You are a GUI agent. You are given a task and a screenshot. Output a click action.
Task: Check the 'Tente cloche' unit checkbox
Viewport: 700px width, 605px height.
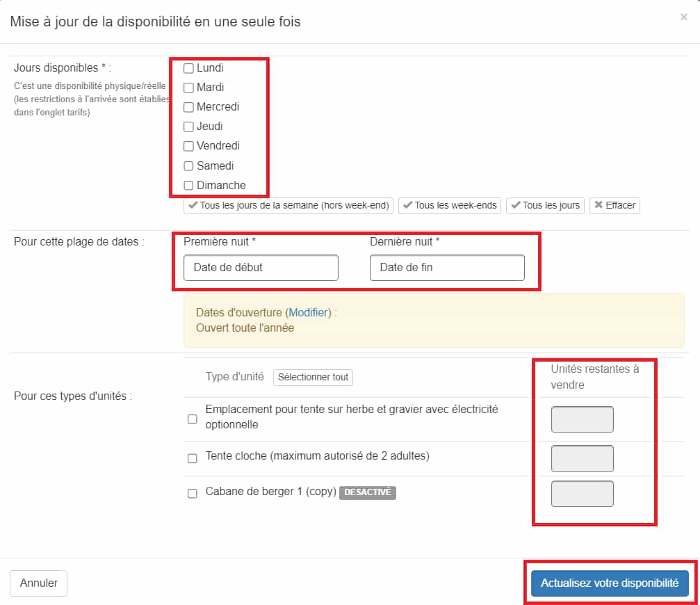[193, 458]
